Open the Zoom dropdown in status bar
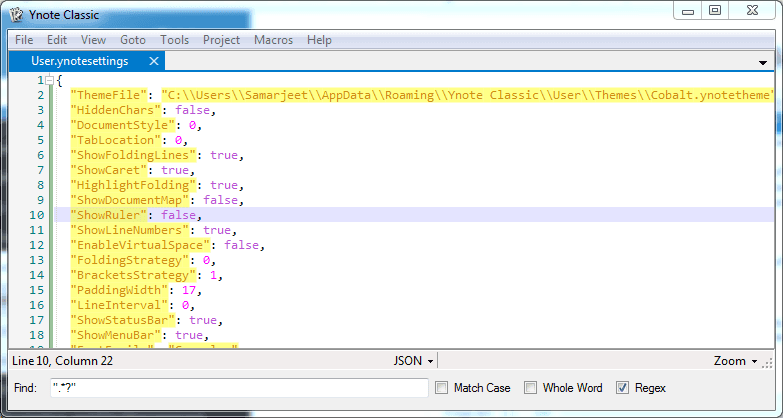Viewport: 783px width, 418px height. 735,361
